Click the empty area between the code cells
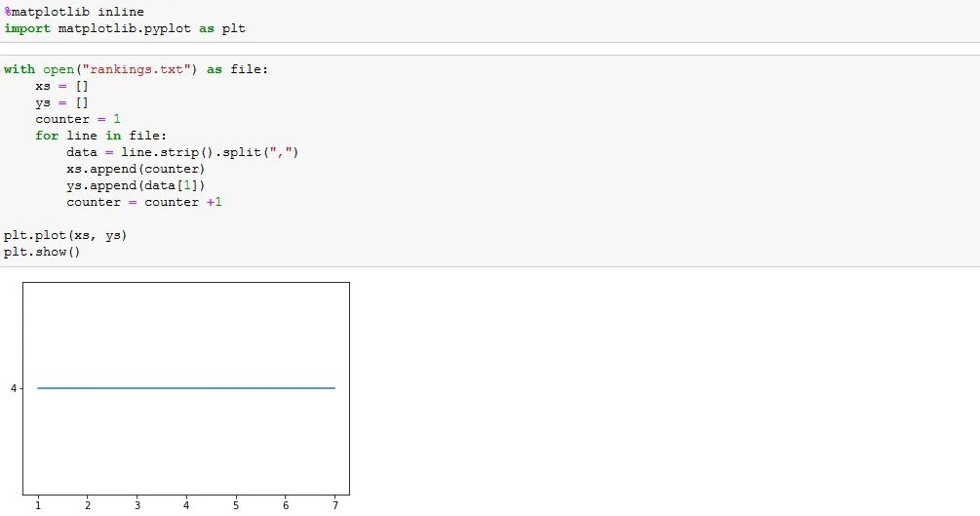 tap(490, 49)
